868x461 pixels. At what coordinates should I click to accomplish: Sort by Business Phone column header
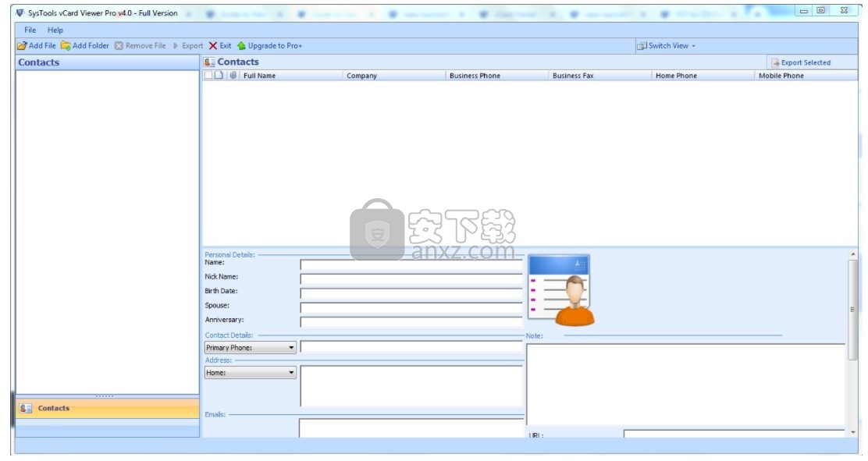[x=496, y=76]
